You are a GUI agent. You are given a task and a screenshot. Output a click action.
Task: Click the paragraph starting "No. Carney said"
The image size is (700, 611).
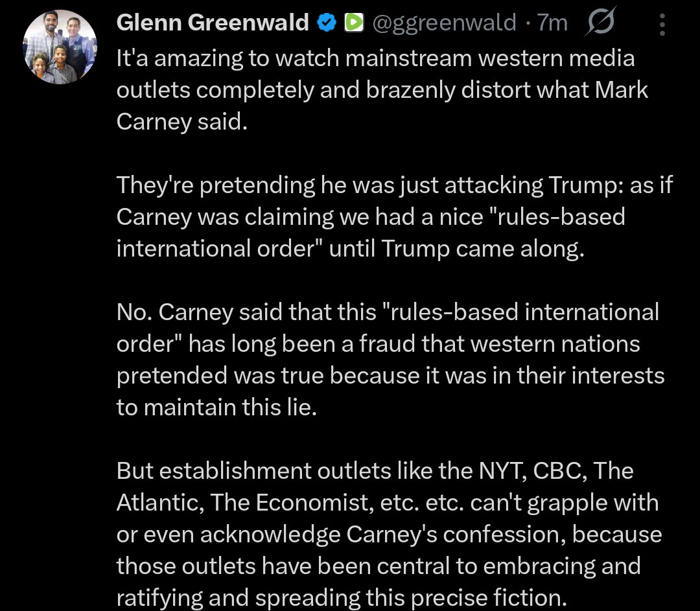tap(389, 359)
